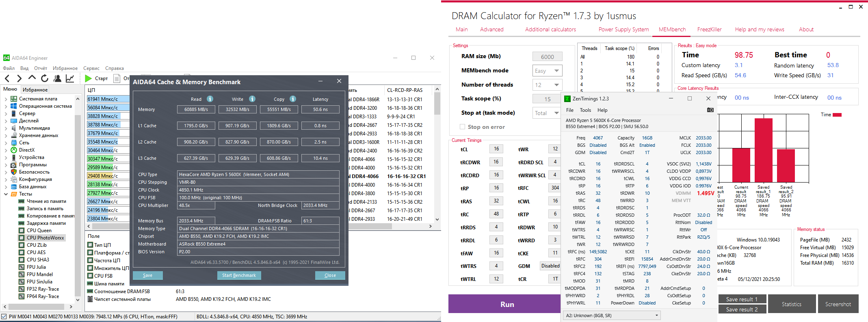
Task: Click the info icon next to Read column
Action: pyautogui.click(x=210, y=99)
